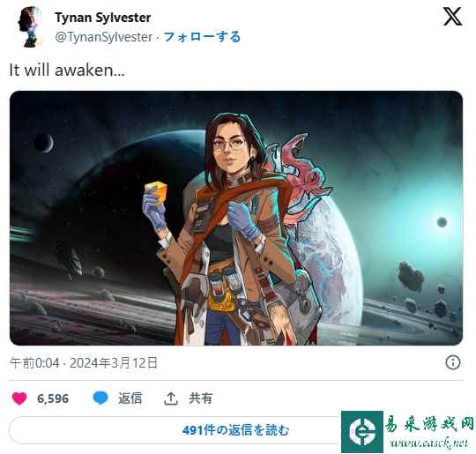Click the www.easck.net watermark URL
This screenshot has width=476, height=454.
[429, 443]
